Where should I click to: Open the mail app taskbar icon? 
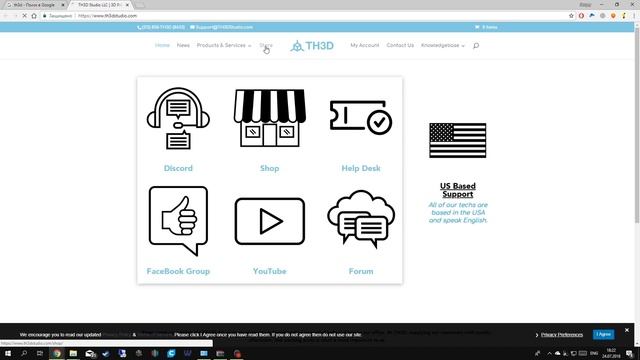tap(90, 353)
